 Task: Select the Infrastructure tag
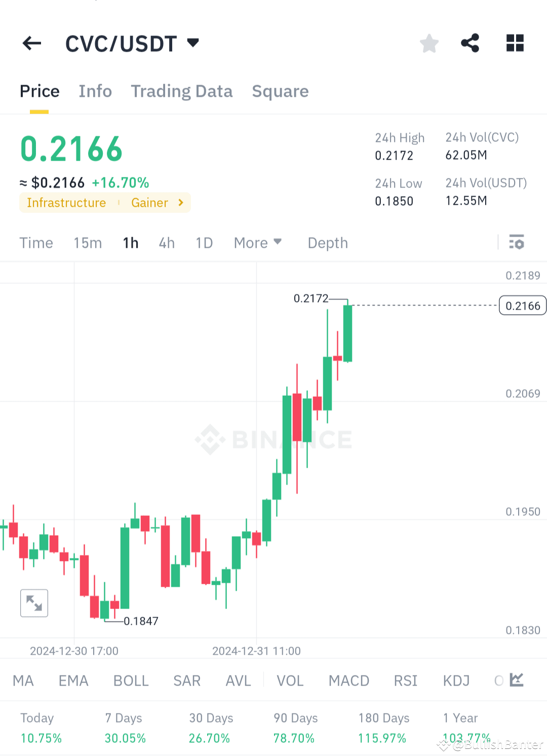(x=66, y=203)
